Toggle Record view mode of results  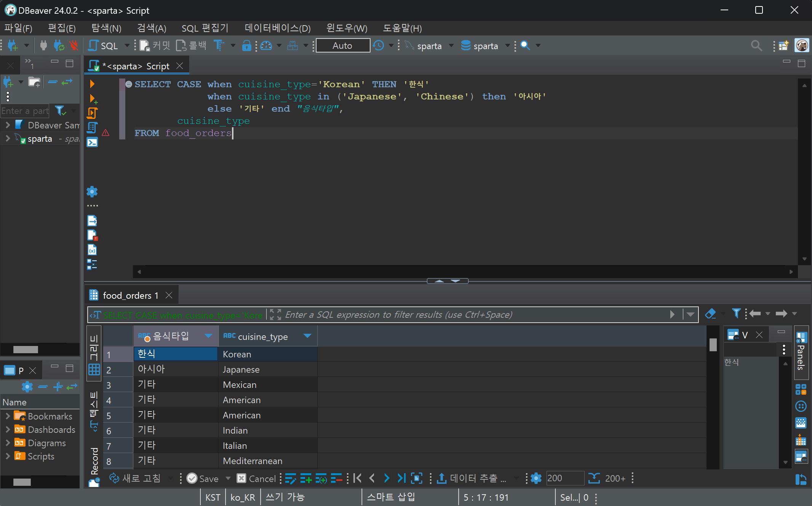94,461
